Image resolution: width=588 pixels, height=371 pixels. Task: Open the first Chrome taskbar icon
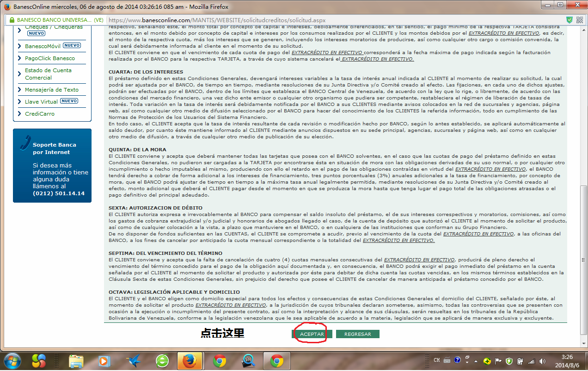click(x=220, y=361)
